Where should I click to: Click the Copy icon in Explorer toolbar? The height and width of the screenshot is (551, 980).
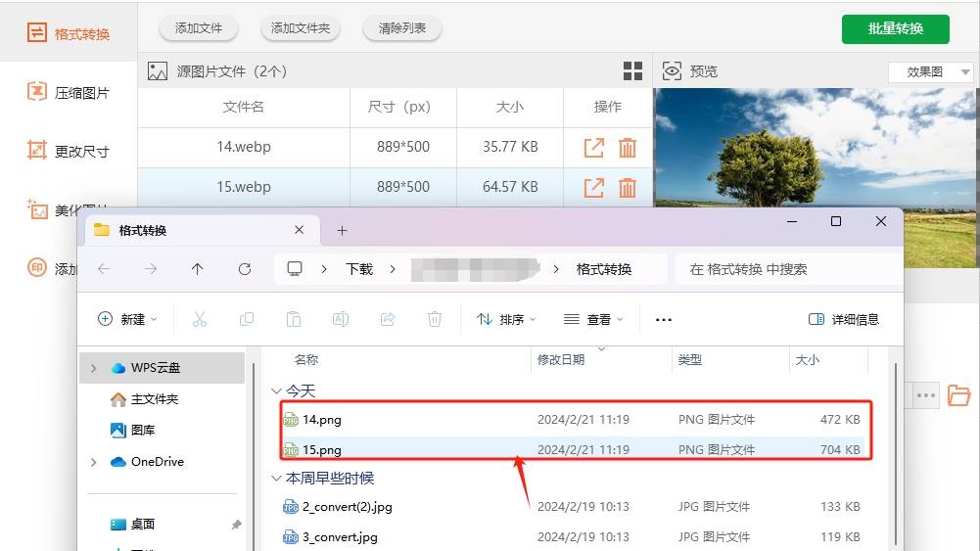pyautogui.click(x=247, y=319)
